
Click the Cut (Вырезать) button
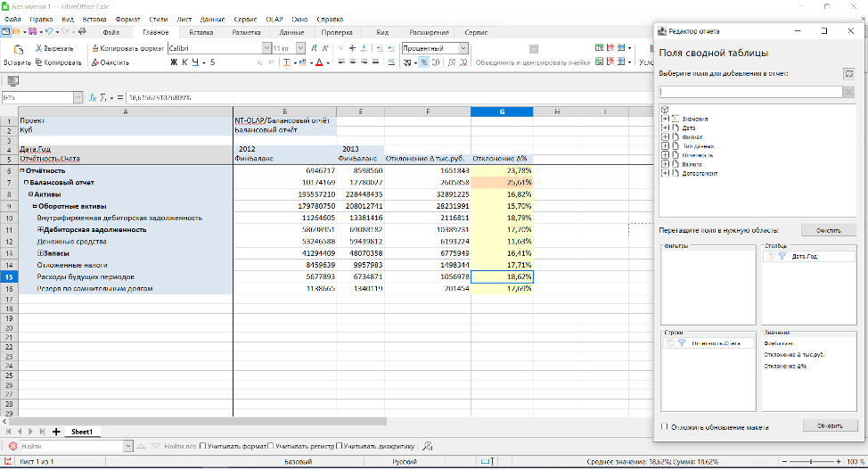(53, 49)
